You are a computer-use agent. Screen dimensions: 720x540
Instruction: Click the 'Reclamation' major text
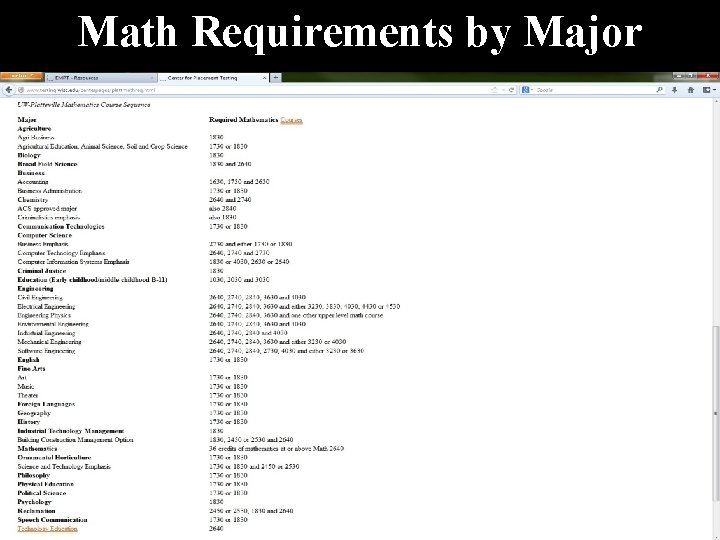(x=36, y=511)
